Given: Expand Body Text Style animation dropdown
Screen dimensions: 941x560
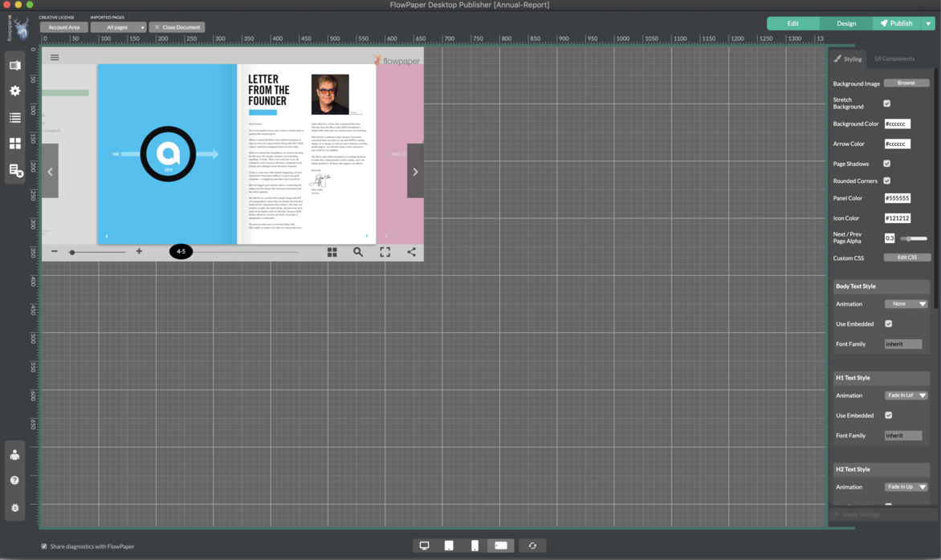Looking at the screenshot, I should pyautogui.click(x=906, y=304).
